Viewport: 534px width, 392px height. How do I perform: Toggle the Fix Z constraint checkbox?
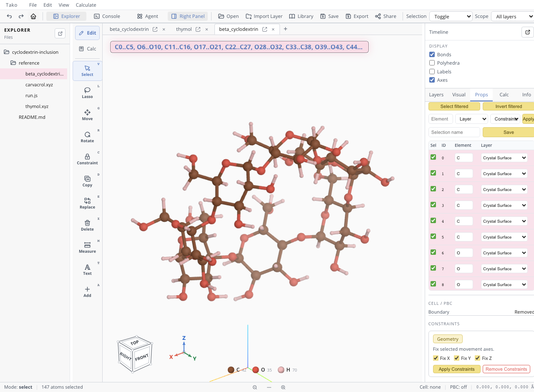[x=478, y=358]
